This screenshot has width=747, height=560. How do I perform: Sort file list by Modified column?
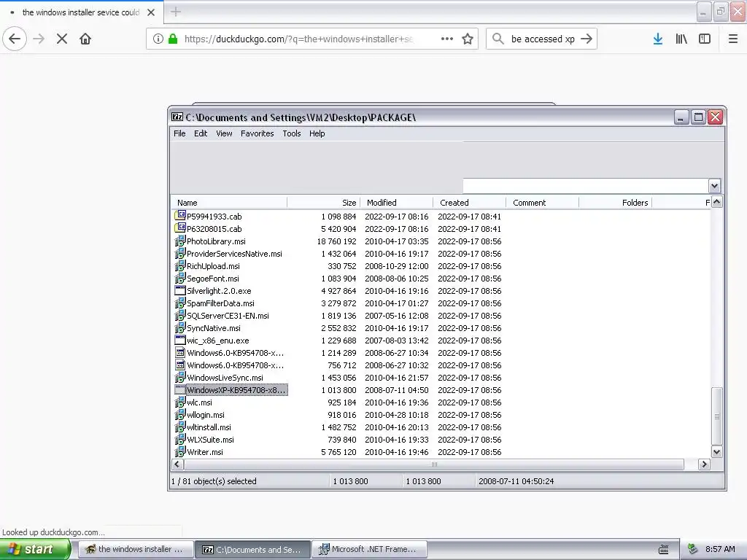396,203
